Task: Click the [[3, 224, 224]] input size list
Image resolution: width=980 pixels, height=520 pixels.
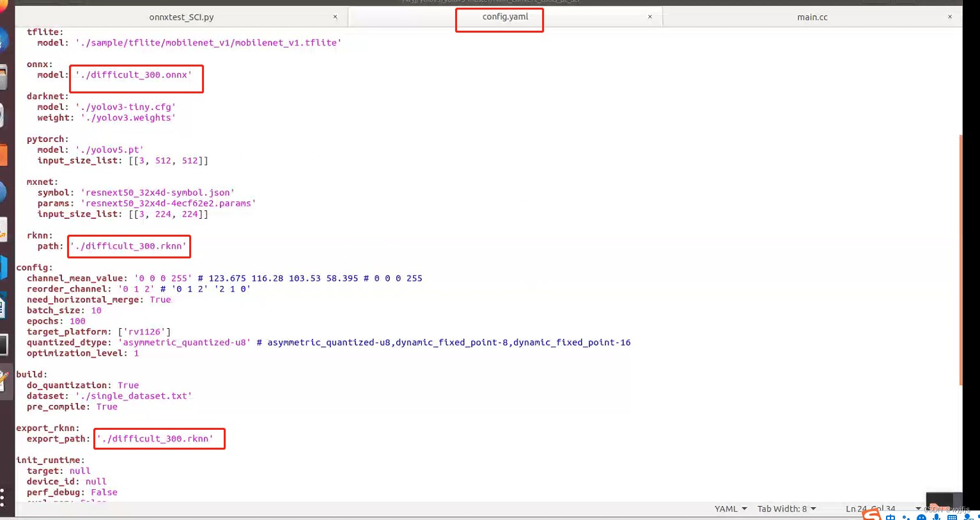Action: tap(168, 214)
